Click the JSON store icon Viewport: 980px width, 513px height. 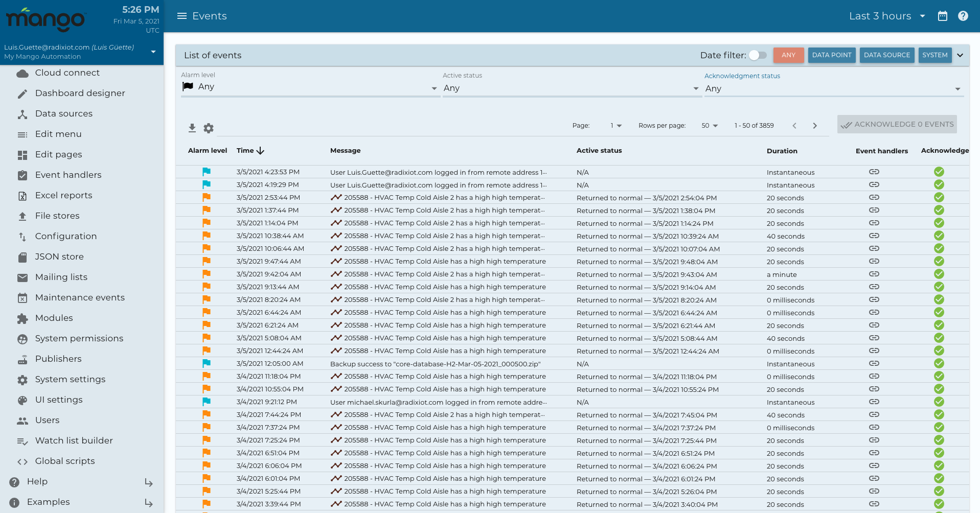pos(22,258)
